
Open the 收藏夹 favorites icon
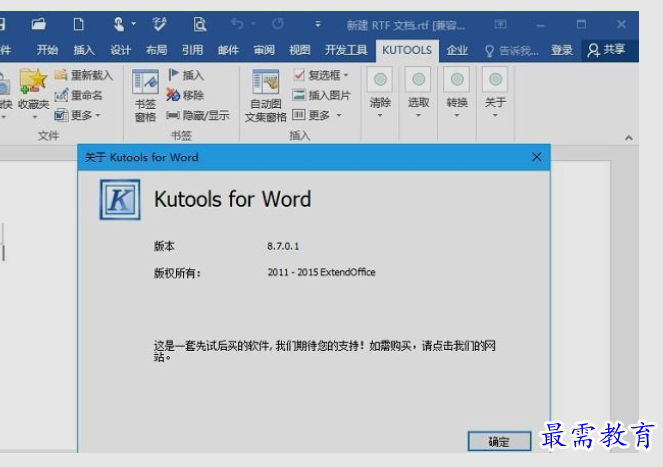point(33,81)
